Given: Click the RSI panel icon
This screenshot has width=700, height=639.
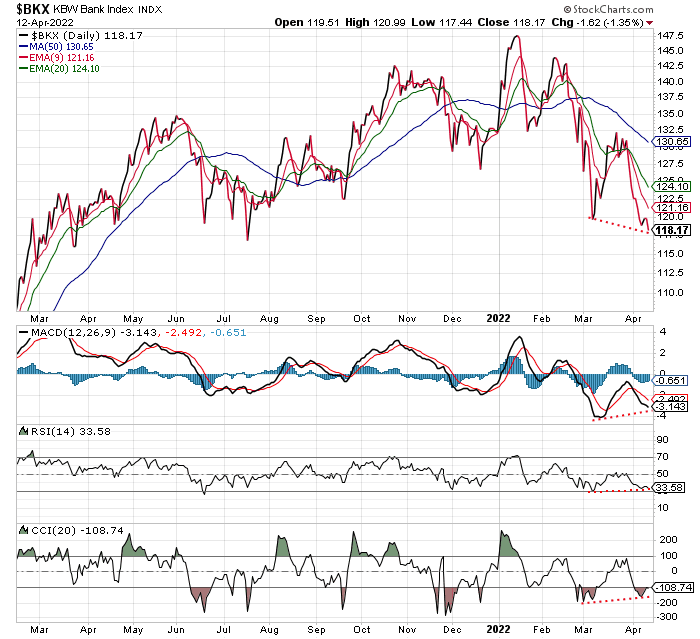Looking at the screenshot, I should (23, 431).
